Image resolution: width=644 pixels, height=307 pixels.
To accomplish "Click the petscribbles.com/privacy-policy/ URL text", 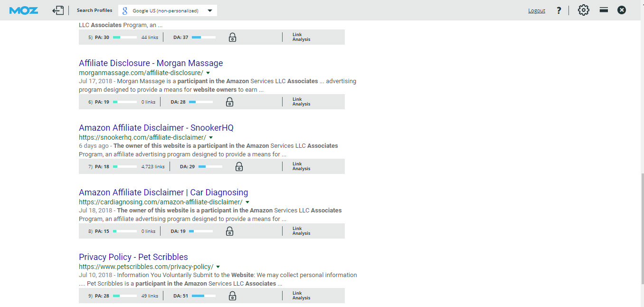I will (x=146, y=267).
